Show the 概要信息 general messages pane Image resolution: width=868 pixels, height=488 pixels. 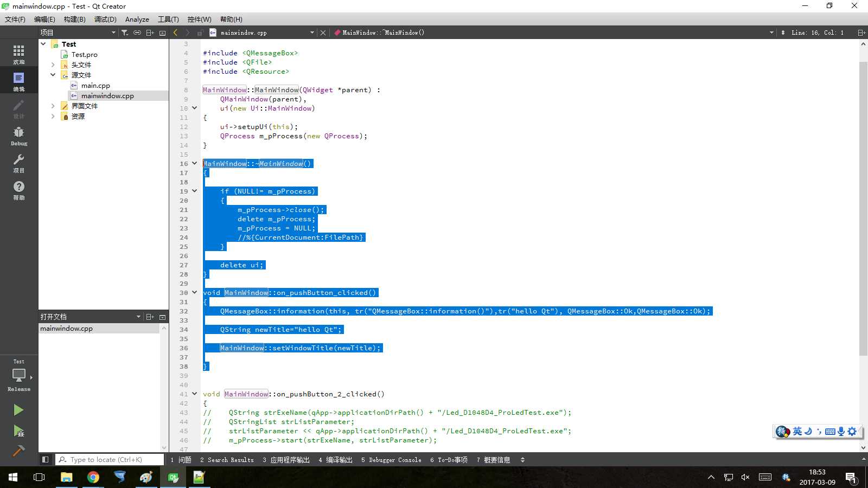(x=493, y=460)
